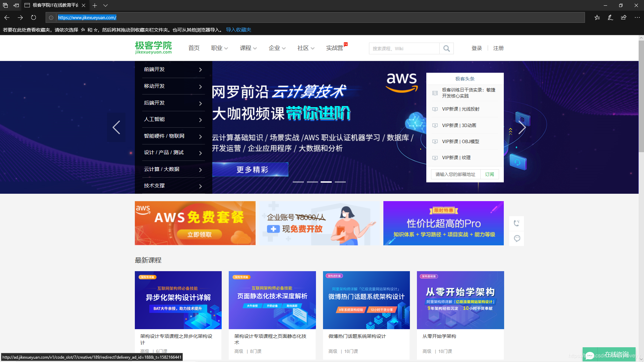Click the add-to-favorites star in the address bar

pyautogui.click(x=597, y=17)
